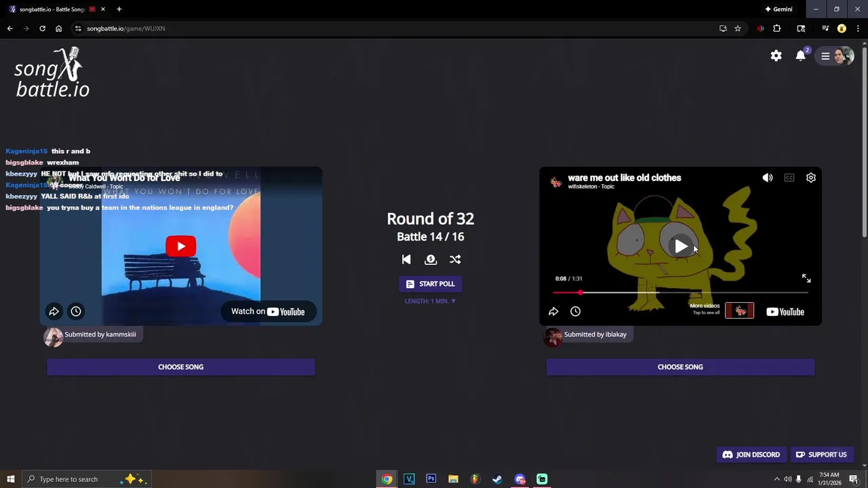Close the songbattle.io tab
The width and height of the screenshot is (868, 488).
(102, 9)
